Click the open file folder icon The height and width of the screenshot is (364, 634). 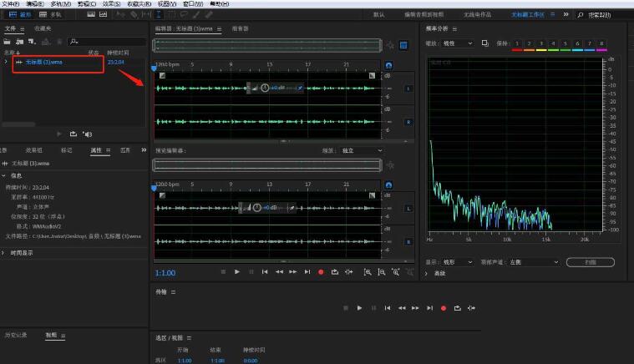8,41
